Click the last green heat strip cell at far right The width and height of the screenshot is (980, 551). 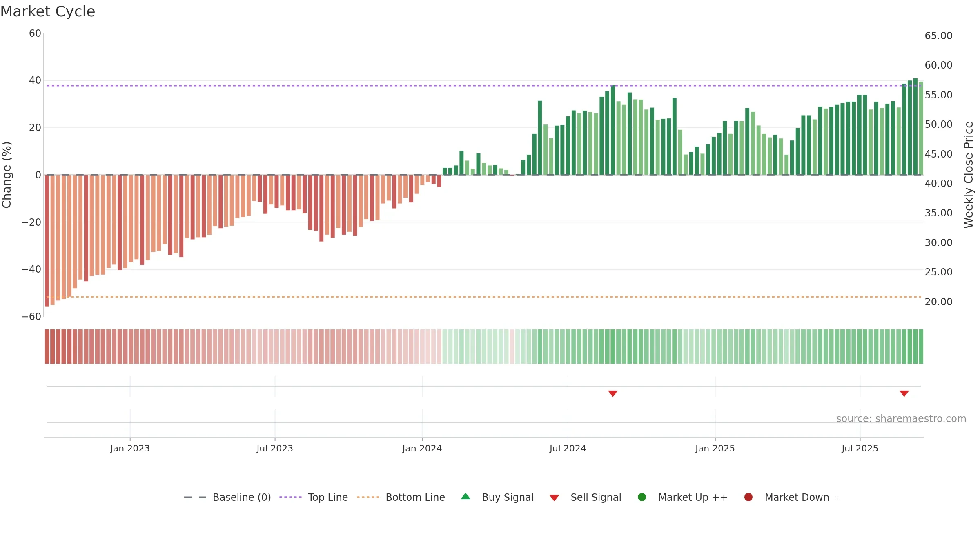tap(921, 347)
